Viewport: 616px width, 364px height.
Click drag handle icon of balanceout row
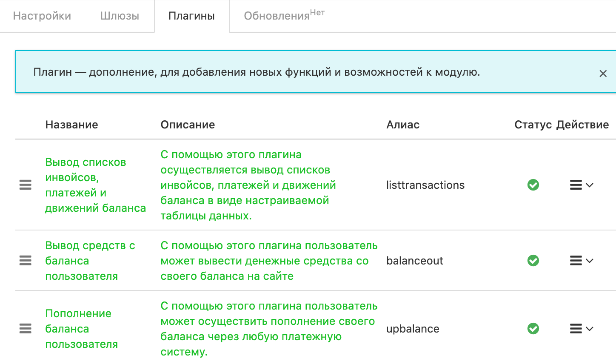coord(26,261)
